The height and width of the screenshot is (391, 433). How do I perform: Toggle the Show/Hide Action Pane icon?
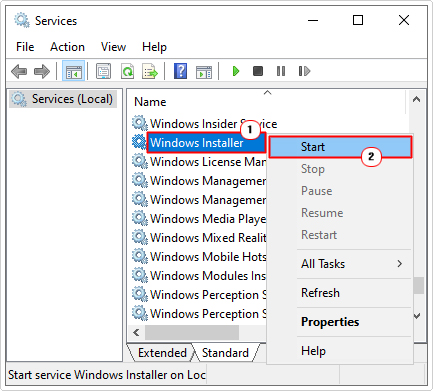(204, 71)
